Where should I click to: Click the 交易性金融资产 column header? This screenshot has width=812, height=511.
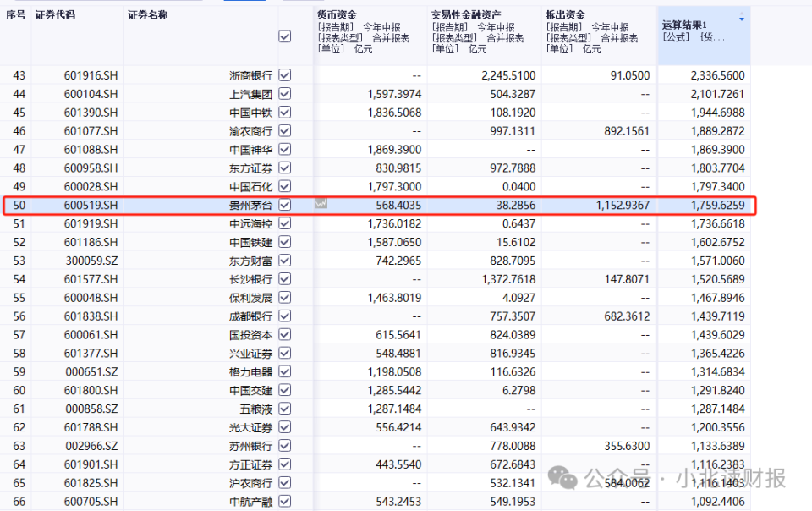[x=484, y=32]
